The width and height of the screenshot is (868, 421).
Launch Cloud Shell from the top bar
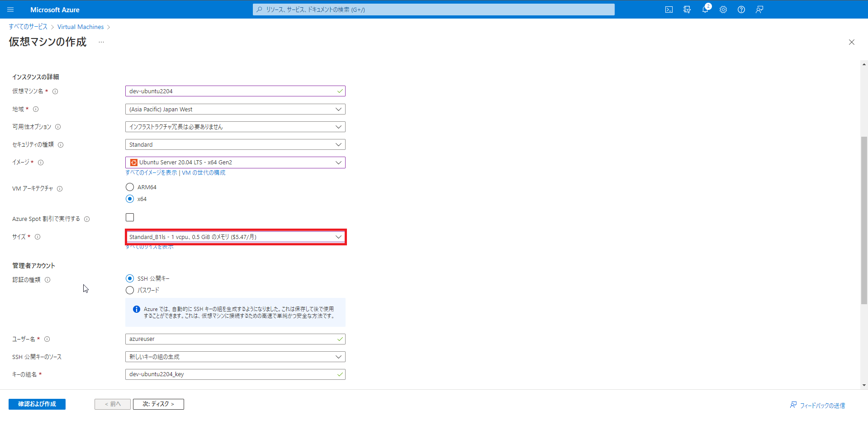click(x=669, y=10)
